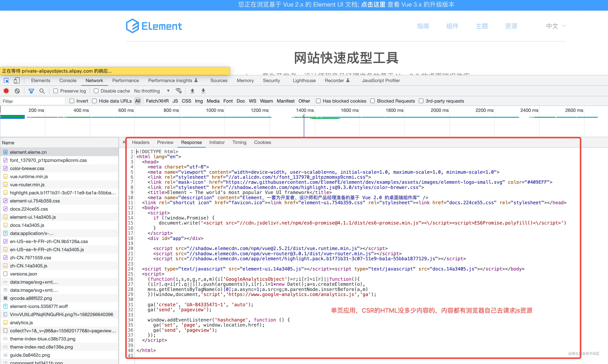
Task: Enable the Preserve log checkbox
Action: click(56, 91)
